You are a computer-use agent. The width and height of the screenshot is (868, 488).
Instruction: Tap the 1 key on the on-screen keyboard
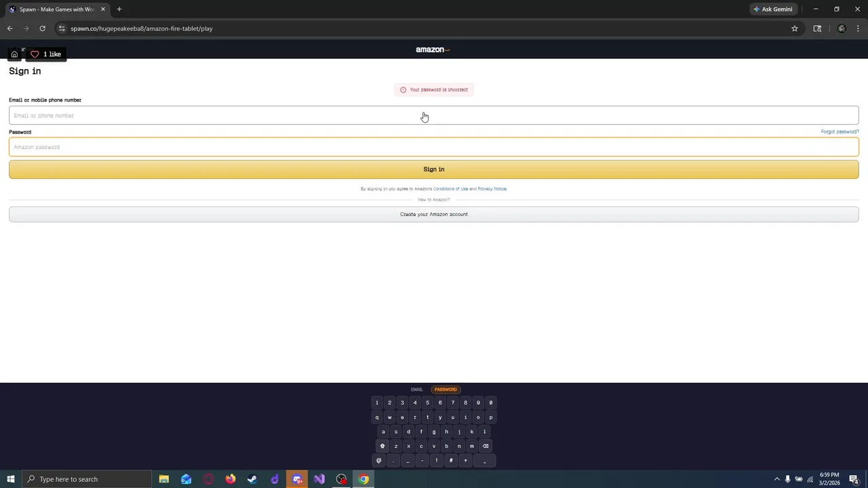click(377, 403)
